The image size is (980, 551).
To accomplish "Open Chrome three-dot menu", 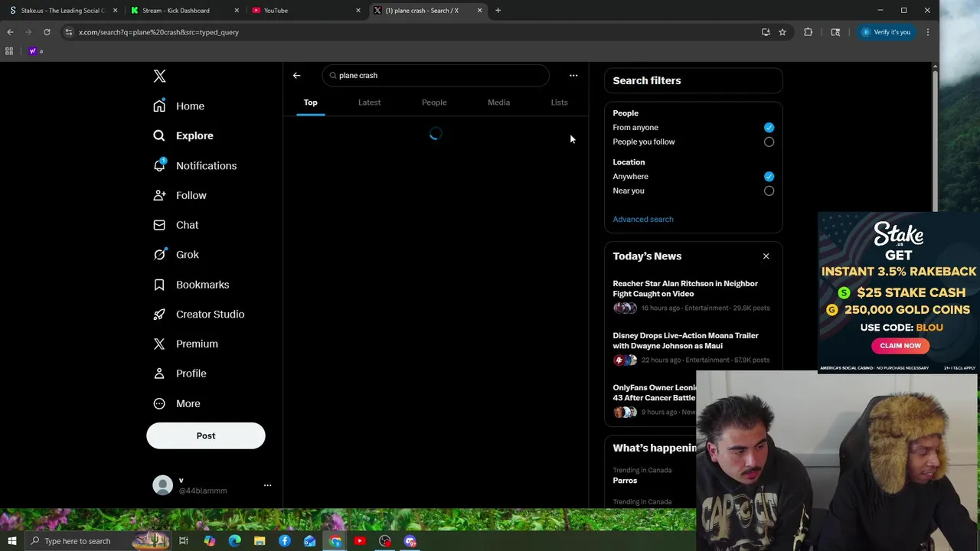I will pos(927,32).
